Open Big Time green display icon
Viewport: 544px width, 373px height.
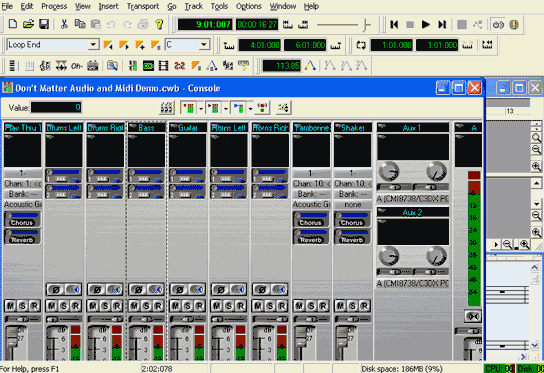(148, 66)
